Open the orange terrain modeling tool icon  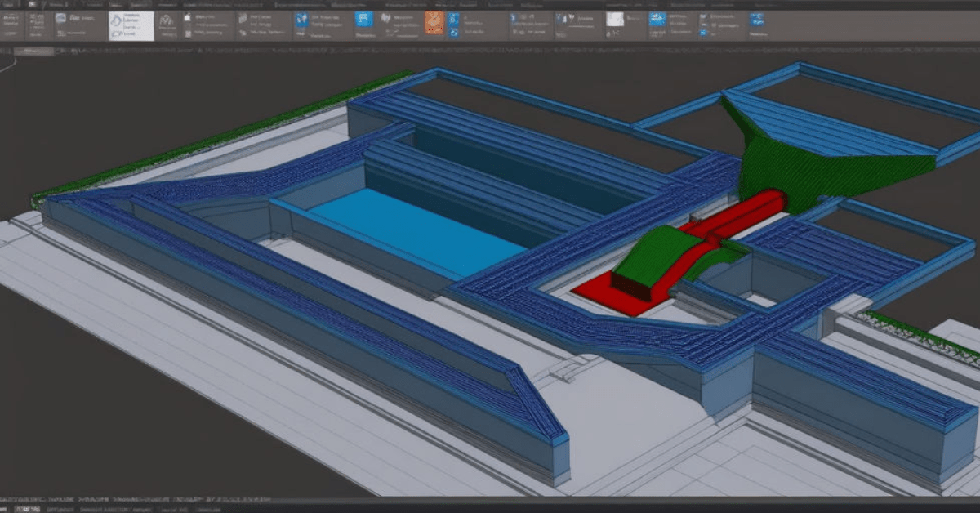[433, 23]
